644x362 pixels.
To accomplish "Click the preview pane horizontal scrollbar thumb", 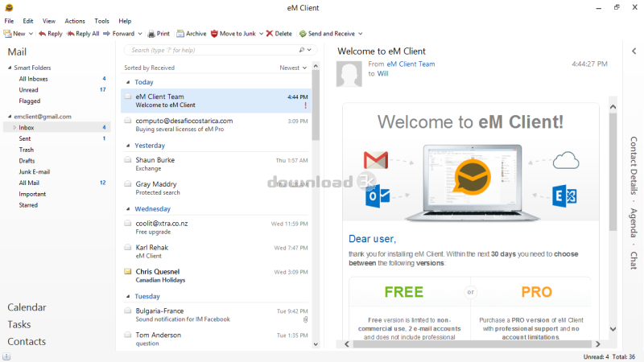I will pyautogui.click(x=472, y=344).
